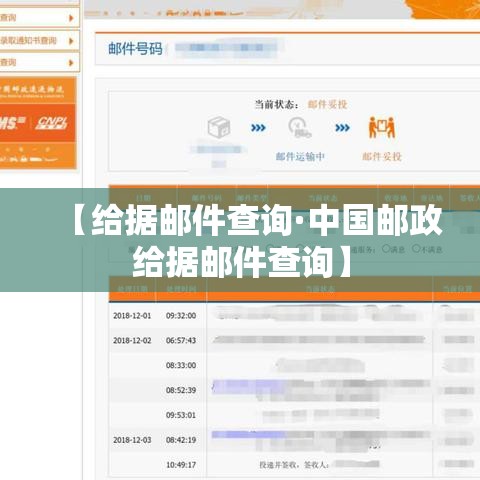Click the orange 邮件妥投 delivery icon
480x480 pixels.
(382, 127)
